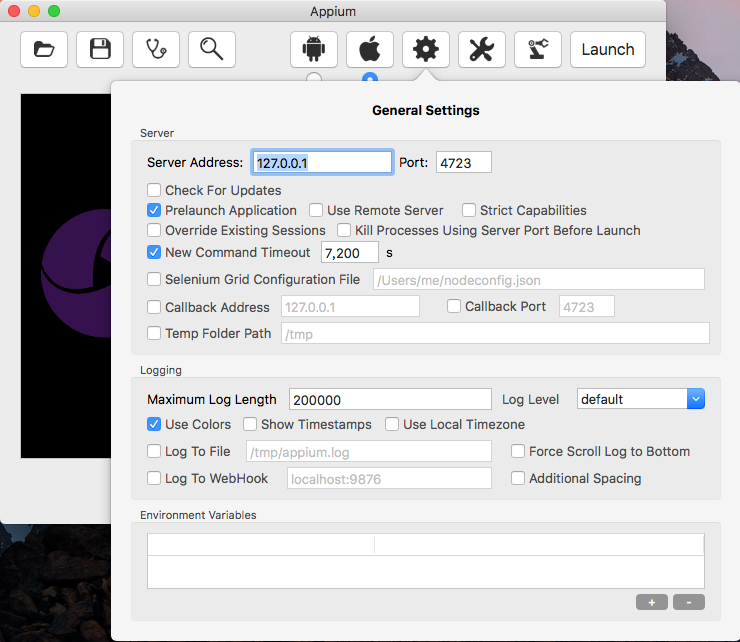Enable Use Remote Server

pos(316,210)
